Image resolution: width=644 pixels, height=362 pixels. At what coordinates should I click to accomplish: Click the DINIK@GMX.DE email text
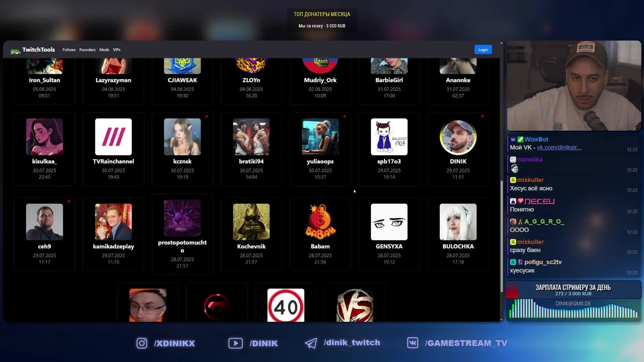(573, 304)
